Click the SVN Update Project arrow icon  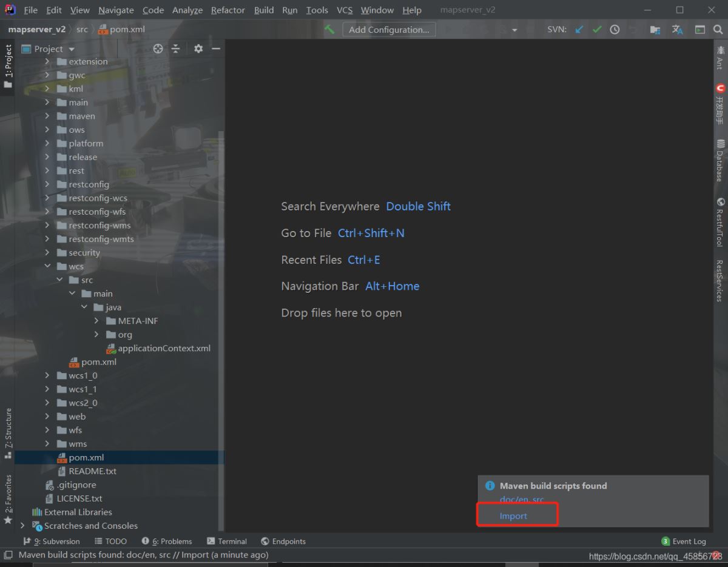579,29
